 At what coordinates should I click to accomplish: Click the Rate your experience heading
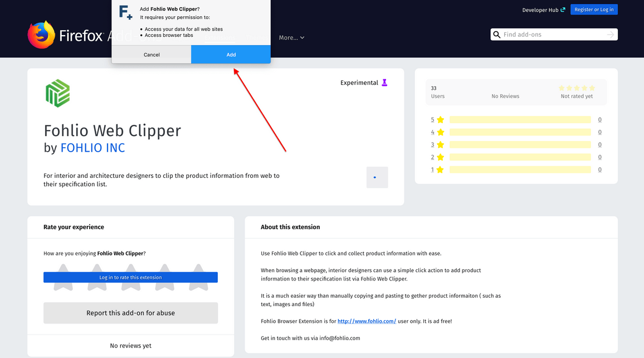(74, 227)
